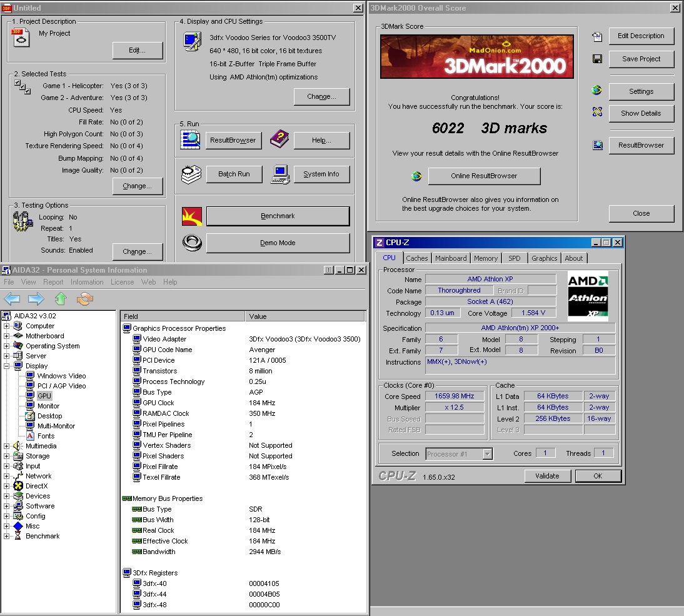Click the Testing Options gears icon
This screenshot has width=684, height=616.
pos(23,221)
